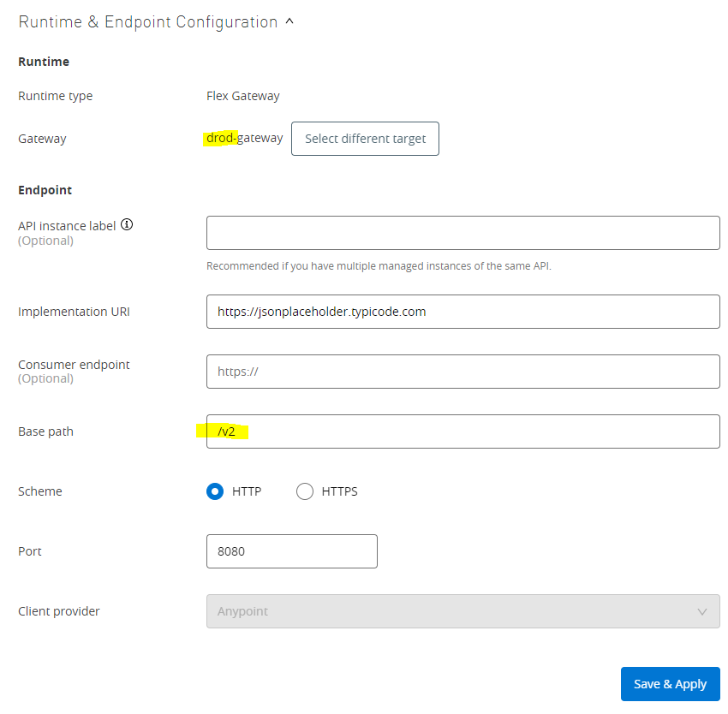Viewport: 728px width, 714px height.
Task: Click the Implementation URI label
Action: pos(74,312)
